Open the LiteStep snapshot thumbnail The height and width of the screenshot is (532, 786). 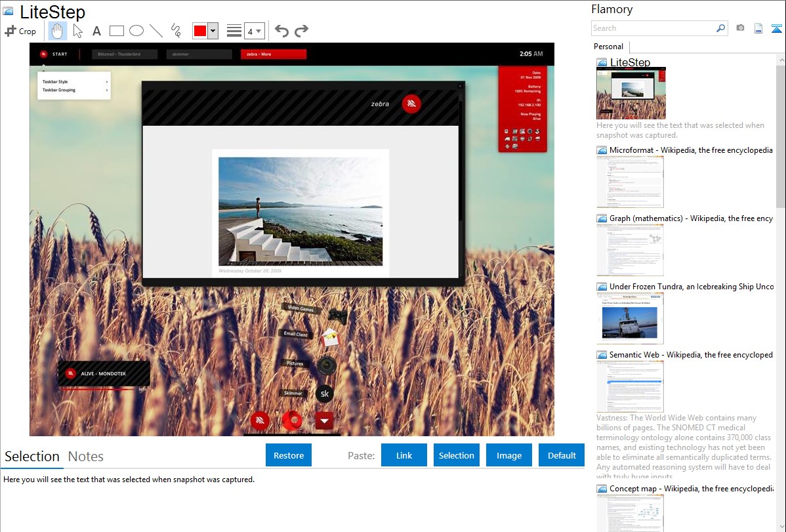631,93
